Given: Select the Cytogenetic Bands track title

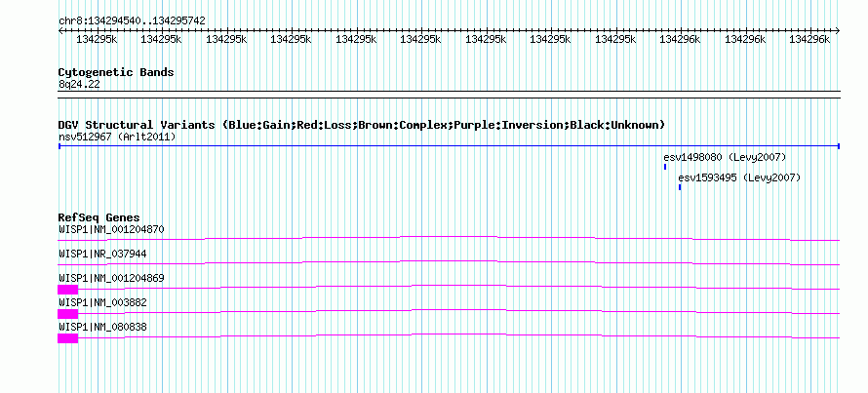Looking at the screenshot, I should click(116, 72).
